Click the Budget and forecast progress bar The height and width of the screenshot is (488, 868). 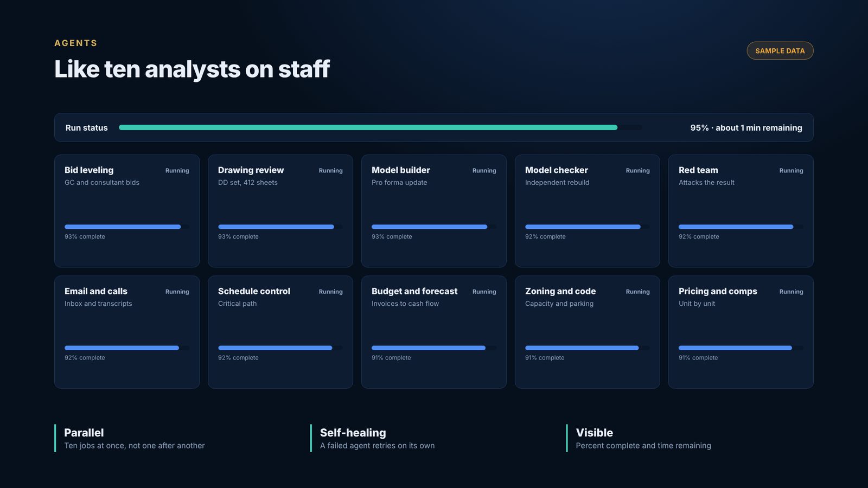point(434,348)
